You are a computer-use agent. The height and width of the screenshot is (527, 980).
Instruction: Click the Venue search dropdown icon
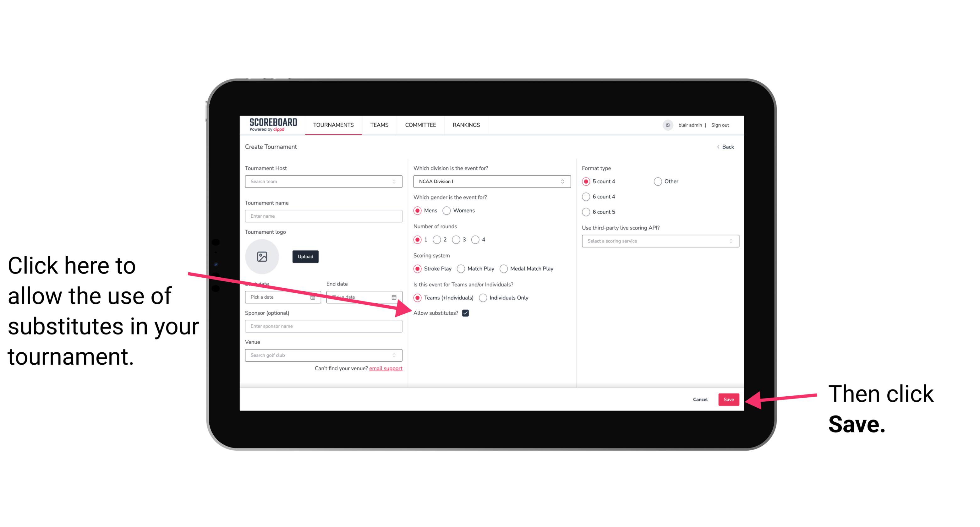[397, 356]
